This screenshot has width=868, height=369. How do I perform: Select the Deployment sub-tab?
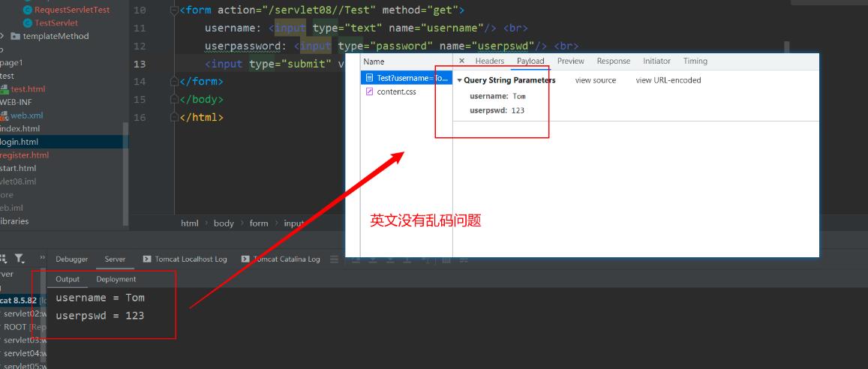116,280
